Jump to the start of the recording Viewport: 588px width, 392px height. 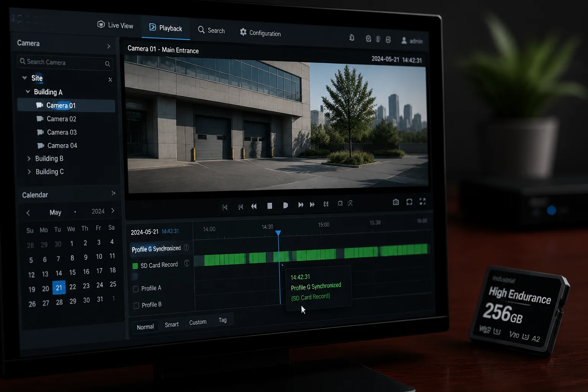point(225,207)
